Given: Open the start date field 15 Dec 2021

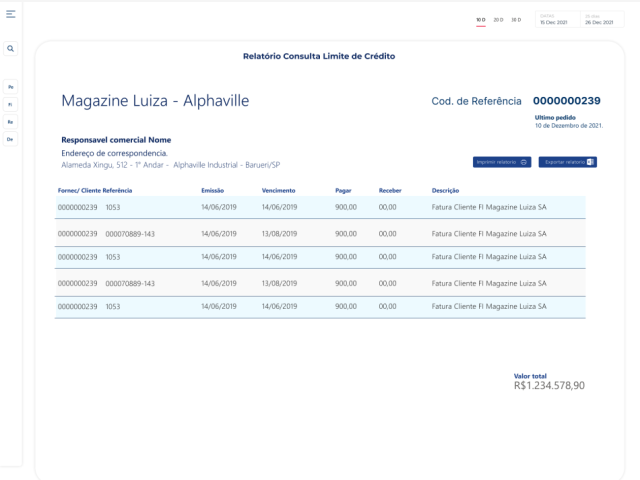Looking at the screenshot, I should pyautogui.click(x=558, y=19).
